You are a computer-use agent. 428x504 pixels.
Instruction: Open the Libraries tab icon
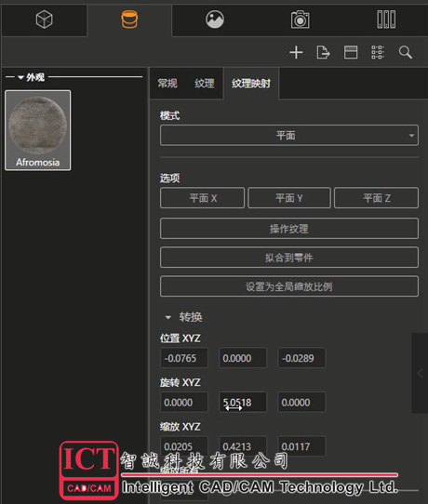[386, 20]
